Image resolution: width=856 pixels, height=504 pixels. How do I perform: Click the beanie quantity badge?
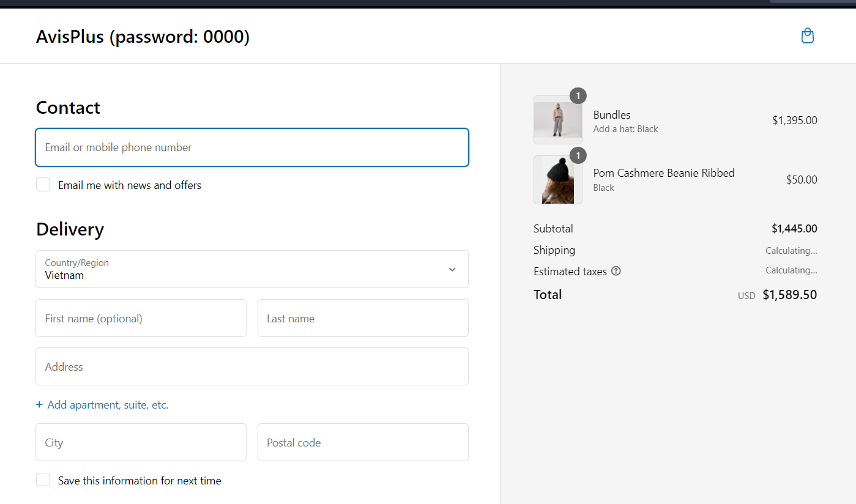click(x=578, y=156)
